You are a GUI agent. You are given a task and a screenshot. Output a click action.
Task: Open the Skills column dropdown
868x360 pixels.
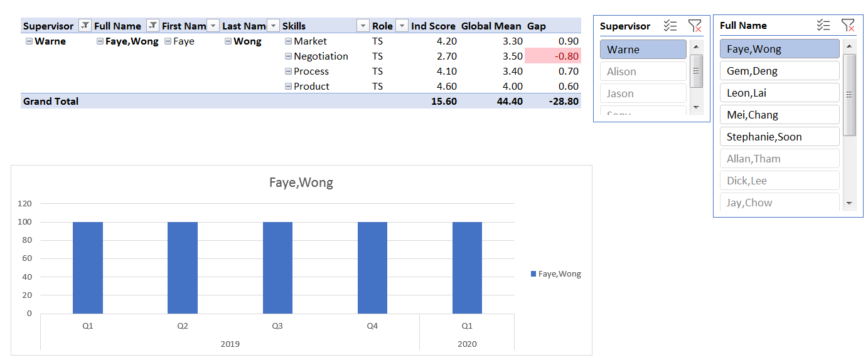pos(363,26)
